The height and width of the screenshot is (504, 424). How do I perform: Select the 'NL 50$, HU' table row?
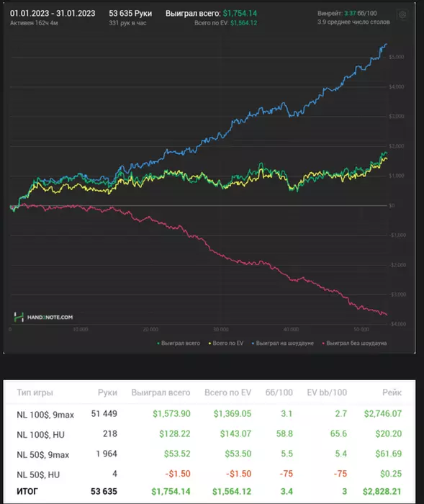tap(209, 474)
